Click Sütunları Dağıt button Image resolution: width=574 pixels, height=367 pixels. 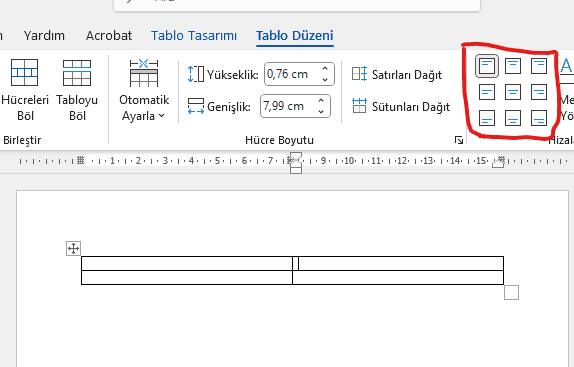pyautogui.click(x=401, y=106)
